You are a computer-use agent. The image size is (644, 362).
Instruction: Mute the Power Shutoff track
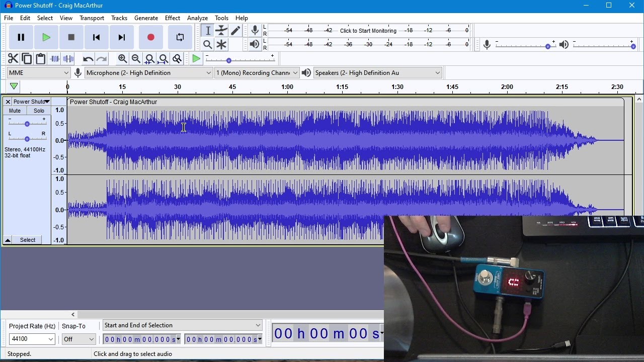[15, 111]
